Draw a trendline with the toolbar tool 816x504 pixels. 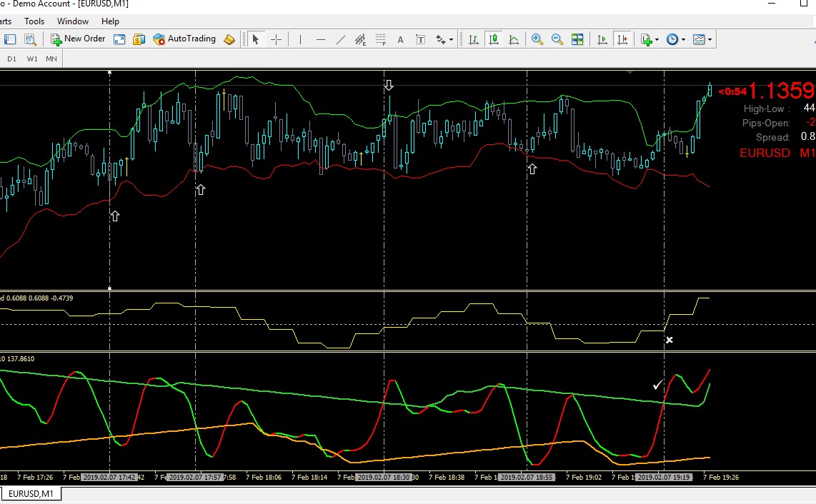[341, 39]
